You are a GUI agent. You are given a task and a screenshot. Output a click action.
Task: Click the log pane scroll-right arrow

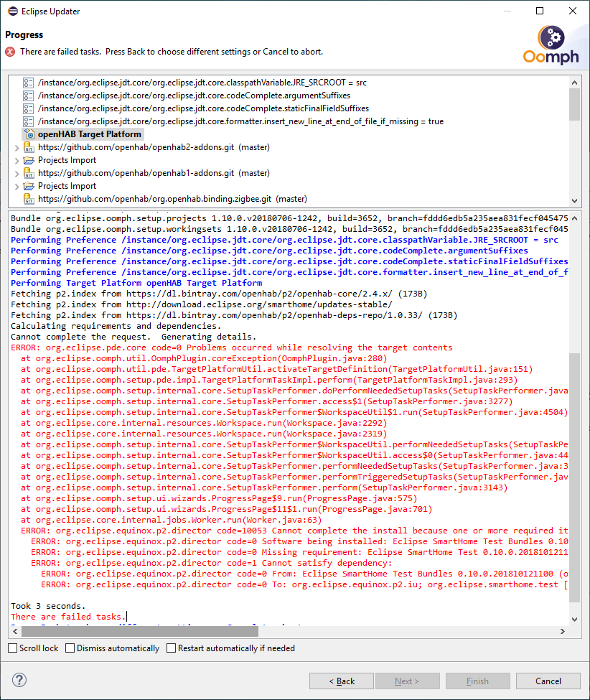point(562,631)
